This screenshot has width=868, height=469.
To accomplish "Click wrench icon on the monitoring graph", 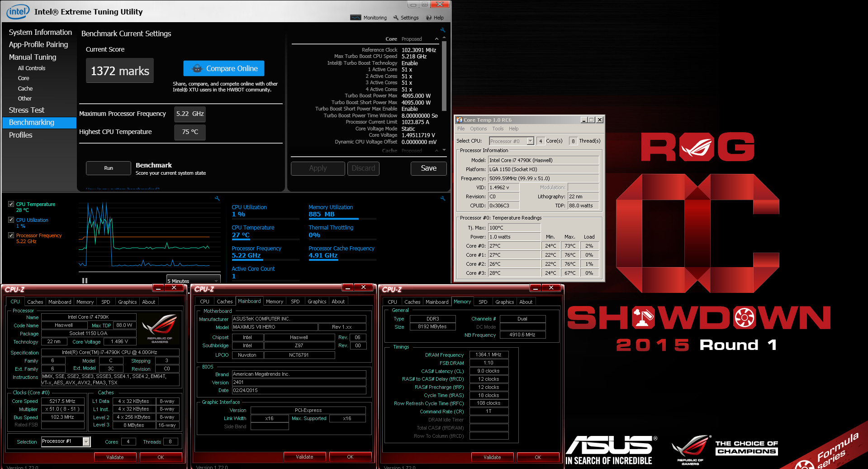I will coord(217,198).
